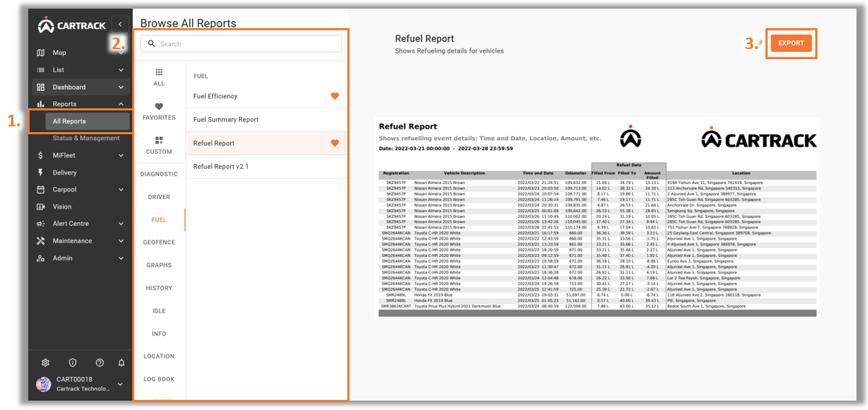Click the Refuel Report preview image

pos(597,217)
